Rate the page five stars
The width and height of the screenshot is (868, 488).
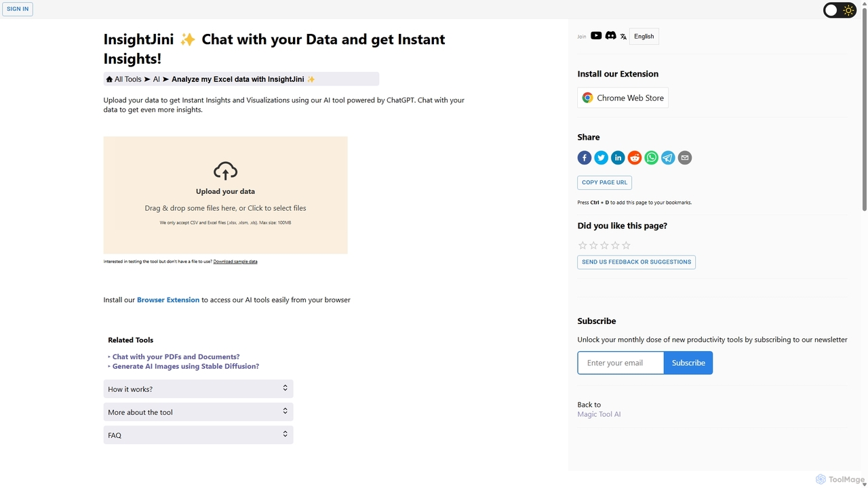[x=626, y=245]
